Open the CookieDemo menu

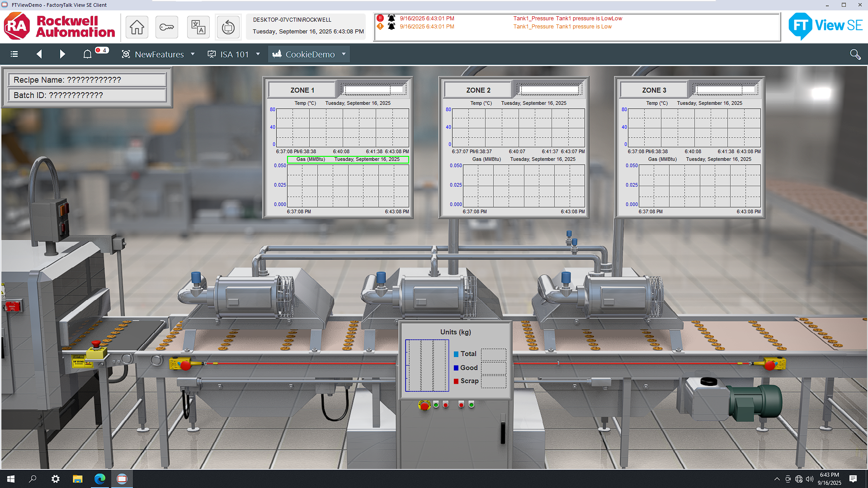[x=309, y=54]
